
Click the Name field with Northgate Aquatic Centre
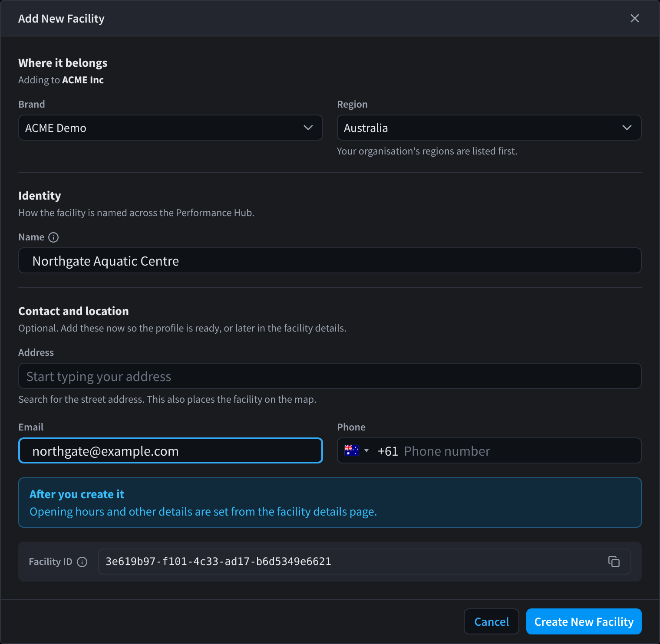[330, 260]
